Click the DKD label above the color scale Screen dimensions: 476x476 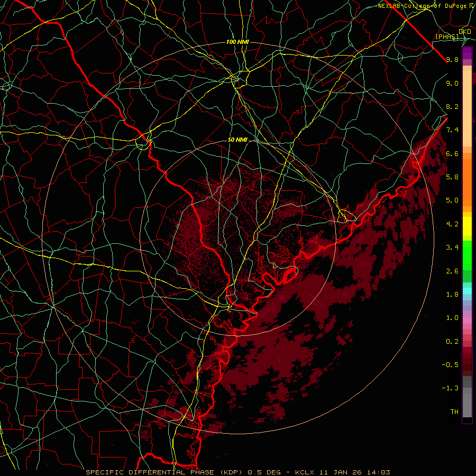point(465,31)
